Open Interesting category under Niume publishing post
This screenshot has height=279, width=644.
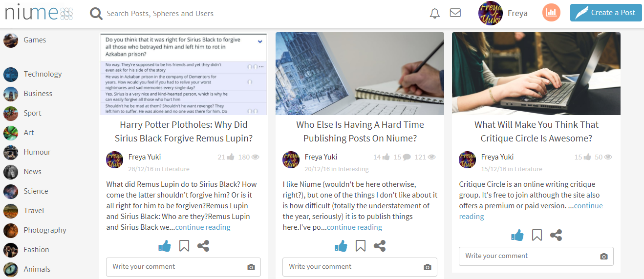[353, 169]
